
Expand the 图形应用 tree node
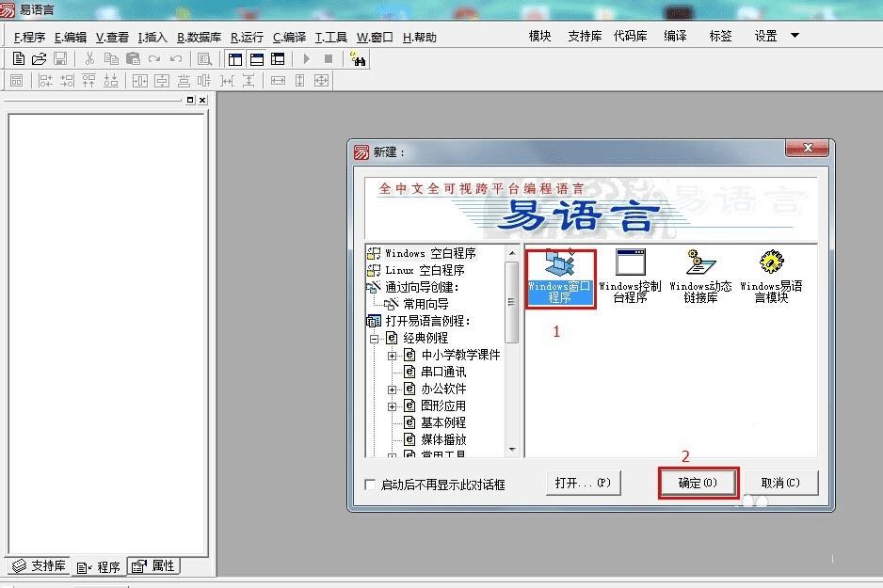coord(392,406)
